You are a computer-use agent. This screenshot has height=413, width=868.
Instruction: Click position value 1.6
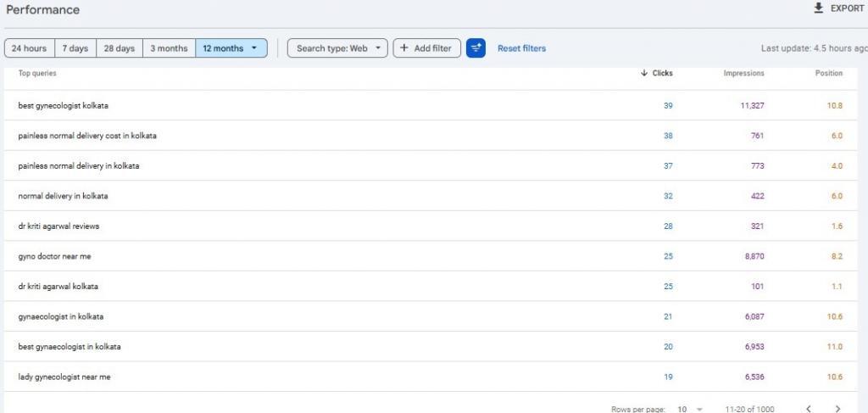[837, 226]
